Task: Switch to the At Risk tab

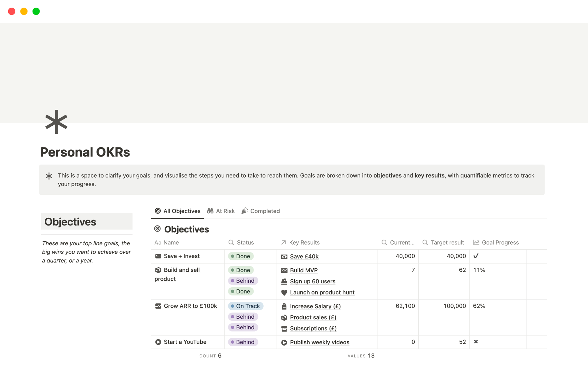Action: (x=221, y=211)
